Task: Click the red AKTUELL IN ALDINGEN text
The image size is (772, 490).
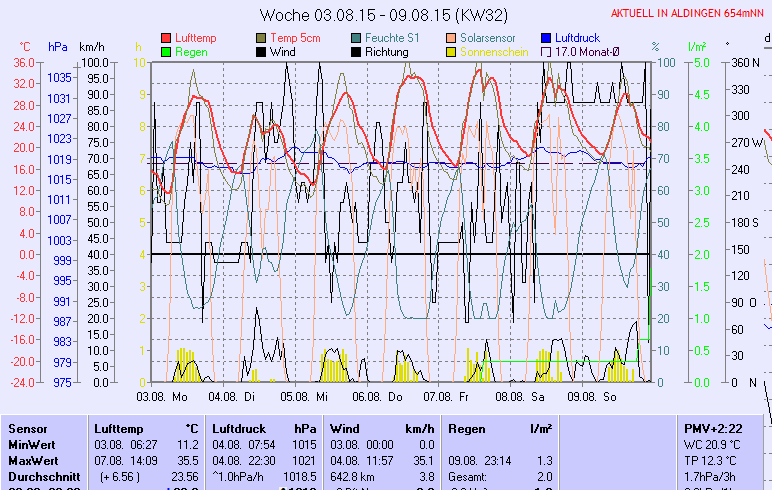Action: tap(688, 13)
